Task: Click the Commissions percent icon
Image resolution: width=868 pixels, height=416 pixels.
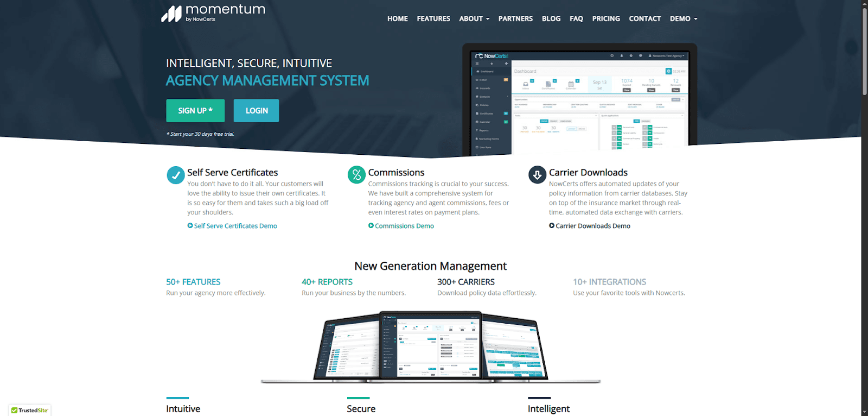Action: click(356, 175)
